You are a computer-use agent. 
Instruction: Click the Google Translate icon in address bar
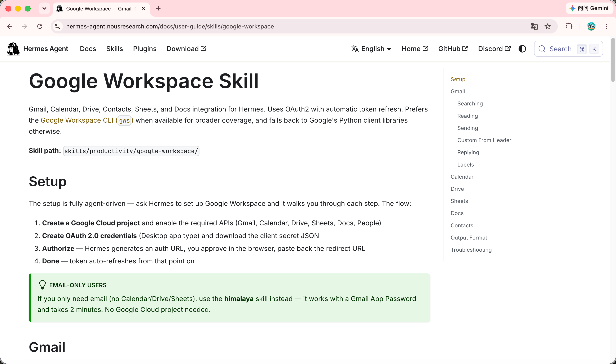pos(534,26)
